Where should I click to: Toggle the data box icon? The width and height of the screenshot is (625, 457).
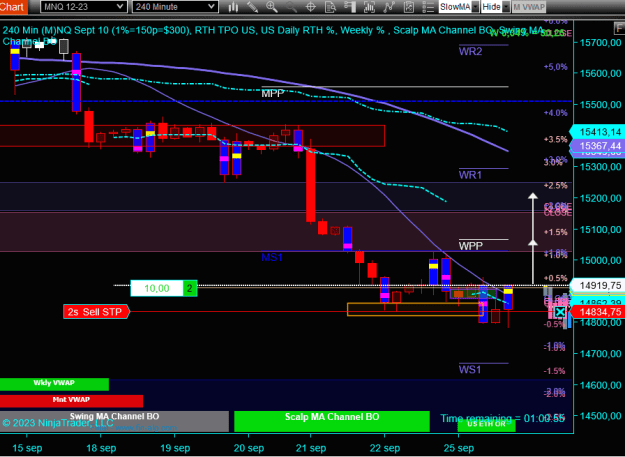[x=330, y=7]
